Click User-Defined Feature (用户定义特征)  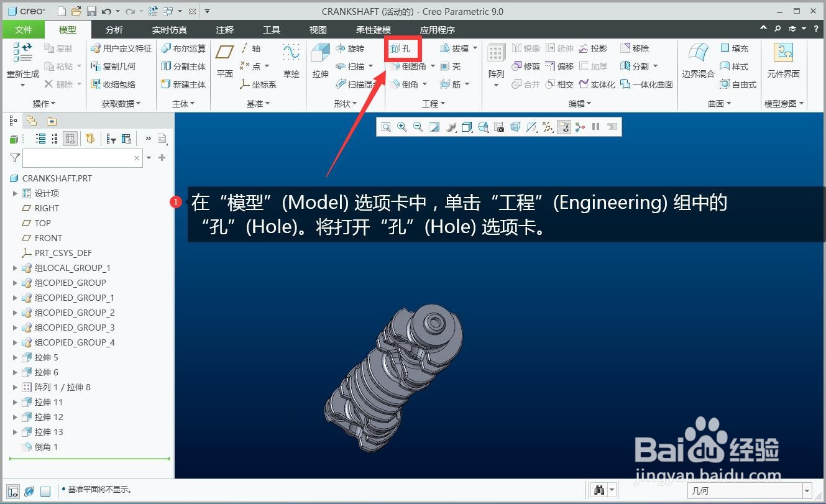[121, 48]
